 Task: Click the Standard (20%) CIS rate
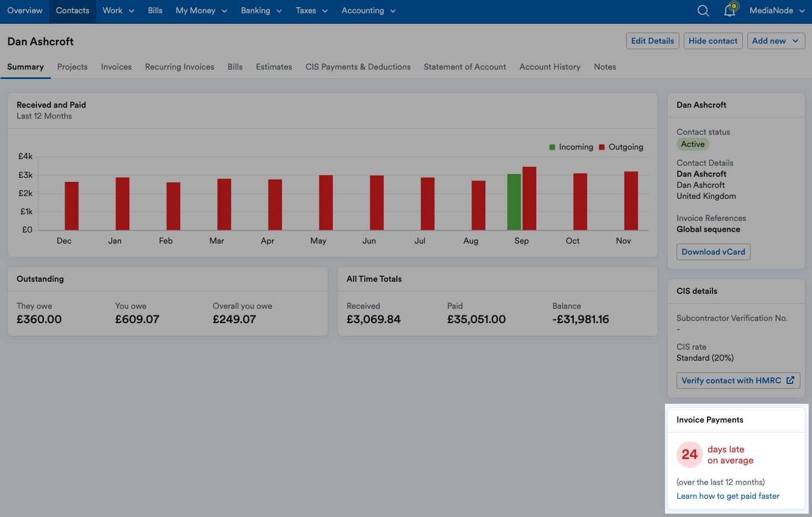tap(705, 358)
